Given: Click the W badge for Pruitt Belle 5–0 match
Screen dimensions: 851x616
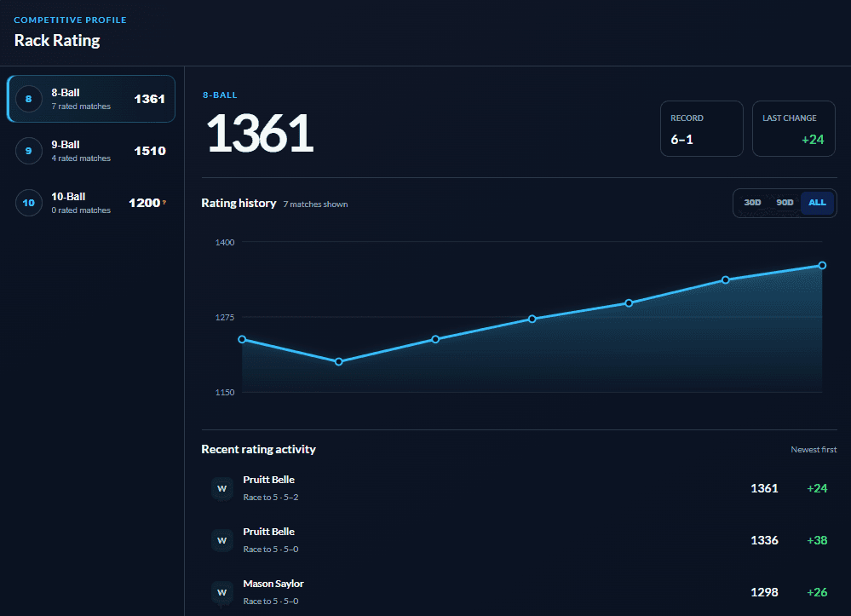Looking at the screenshot, I should coord(222,540).
